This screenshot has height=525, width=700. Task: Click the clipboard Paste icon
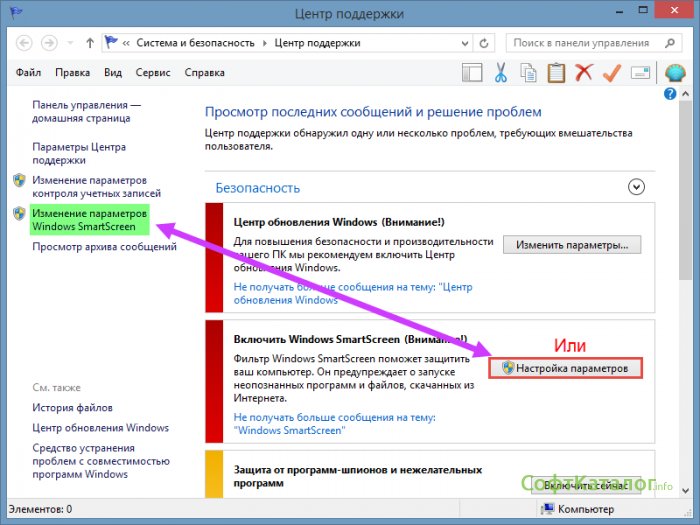coord(556,73)
